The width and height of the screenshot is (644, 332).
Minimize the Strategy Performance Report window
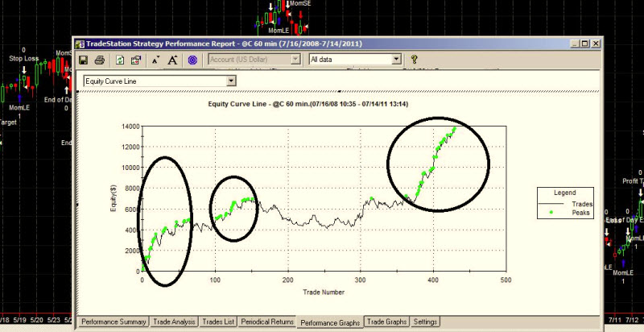[x=576, y=44]
